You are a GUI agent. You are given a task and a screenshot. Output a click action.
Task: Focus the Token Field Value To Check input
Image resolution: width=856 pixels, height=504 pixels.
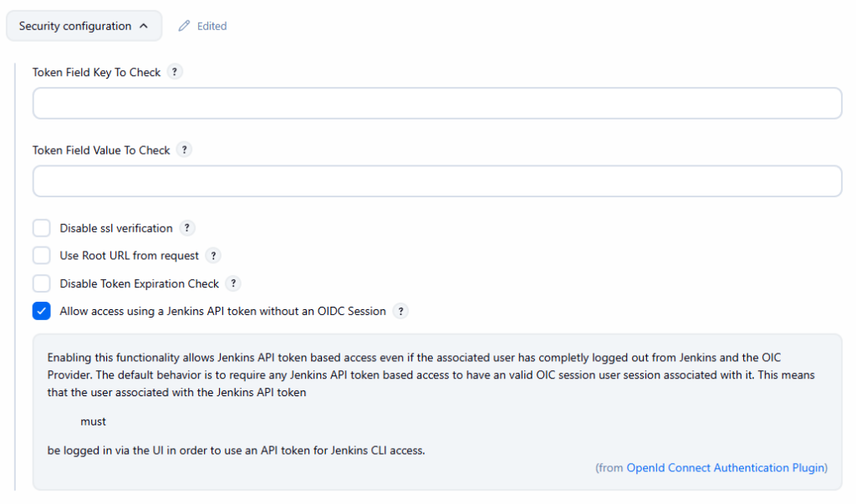(x=436, y=181)
